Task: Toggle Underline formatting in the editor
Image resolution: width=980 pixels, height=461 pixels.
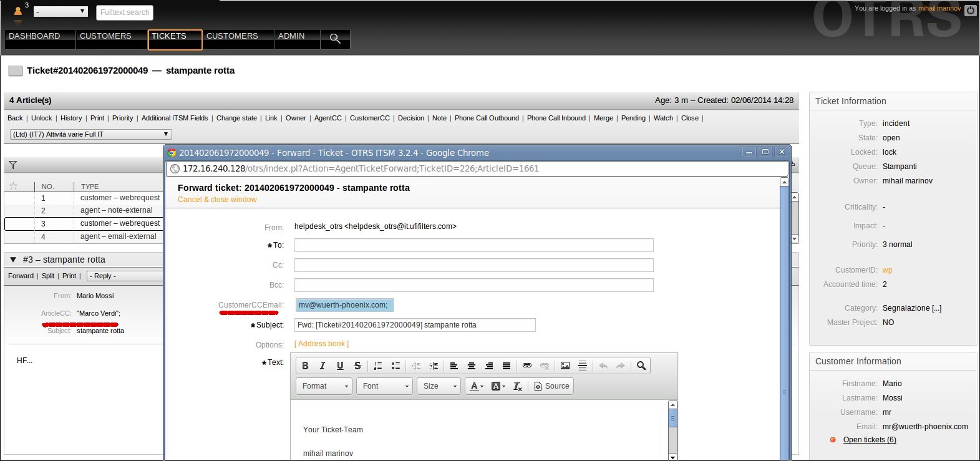Action: pyautogui.click(x=340, y=366)
